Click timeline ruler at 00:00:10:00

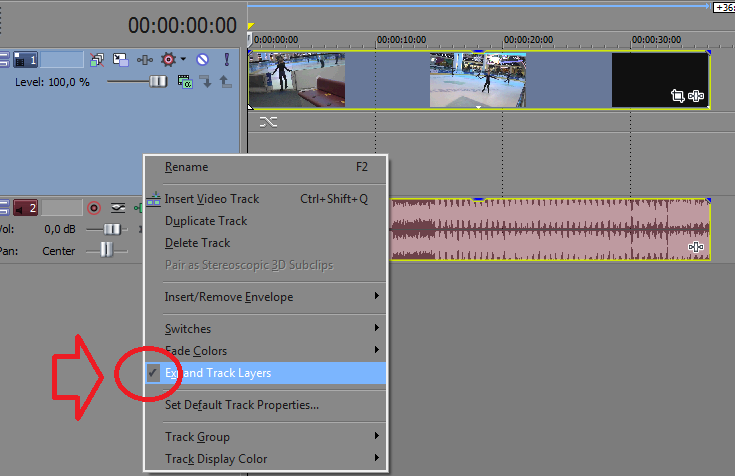[x=401, y=40]
